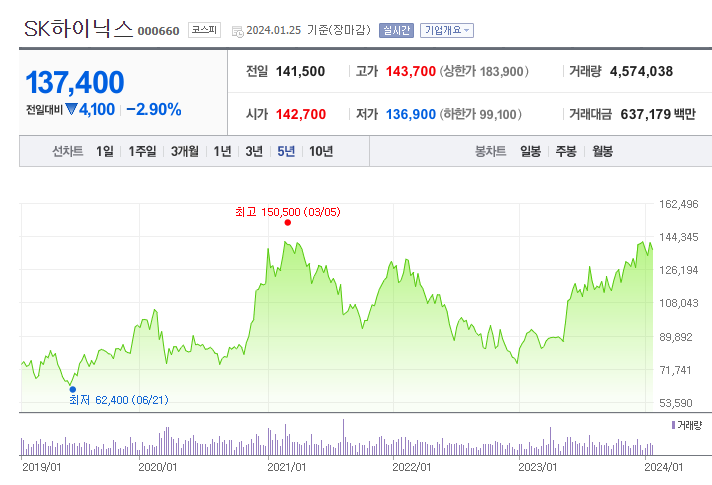Click the stock code 000660

pyautogui.click(x=158, y=31)
